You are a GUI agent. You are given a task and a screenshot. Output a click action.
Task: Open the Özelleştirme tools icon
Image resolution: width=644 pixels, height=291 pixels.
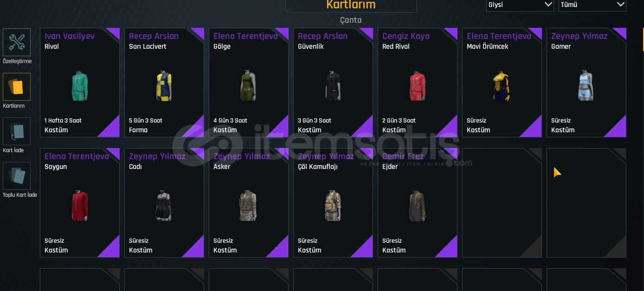pos(17,42)
